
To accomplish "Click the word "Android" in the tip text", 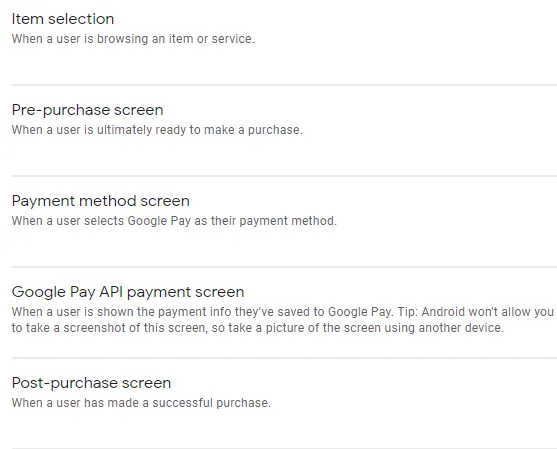I will click(443, 312).
